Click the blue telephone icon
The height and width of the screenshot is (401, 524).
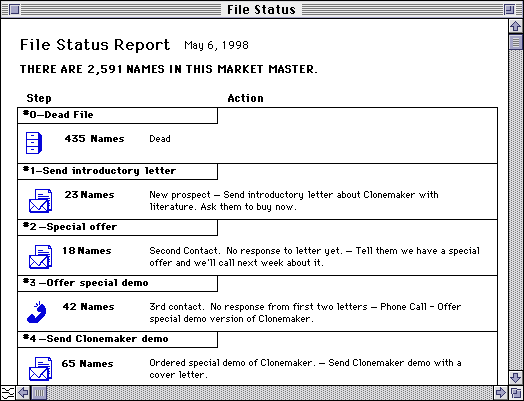[36, 312]
